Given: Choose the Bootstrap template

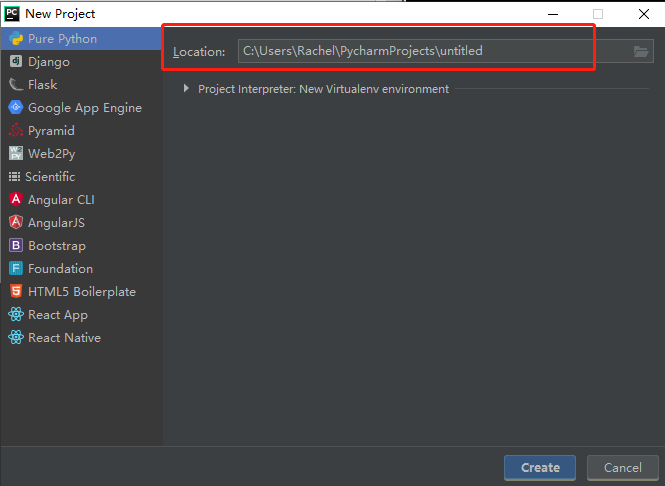Looking at the screenshot, I should point(81,245).
